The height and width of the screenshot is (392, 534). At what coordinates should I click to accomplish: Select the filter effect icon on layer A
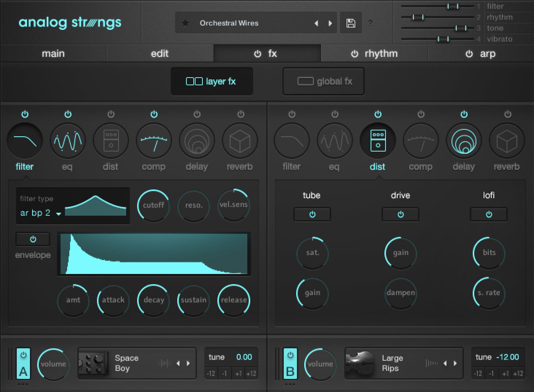click(x=24, y=140)
